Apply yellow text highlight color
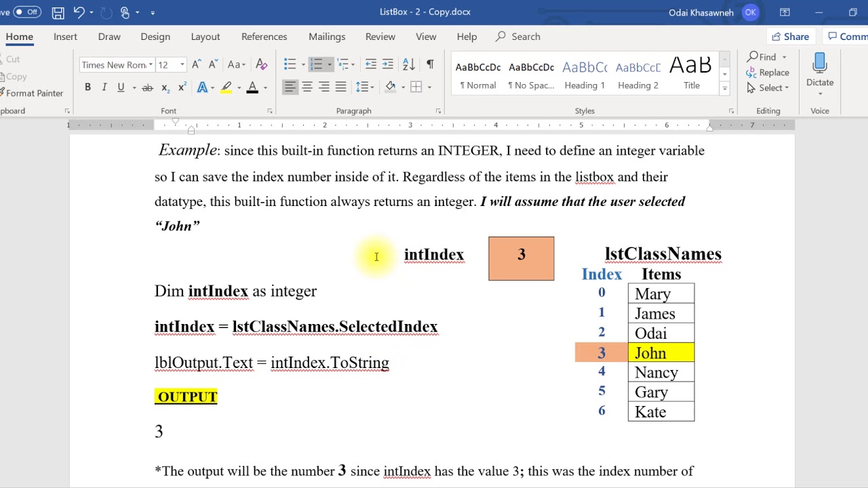The image size is (868, 488). tap(226, 87)
